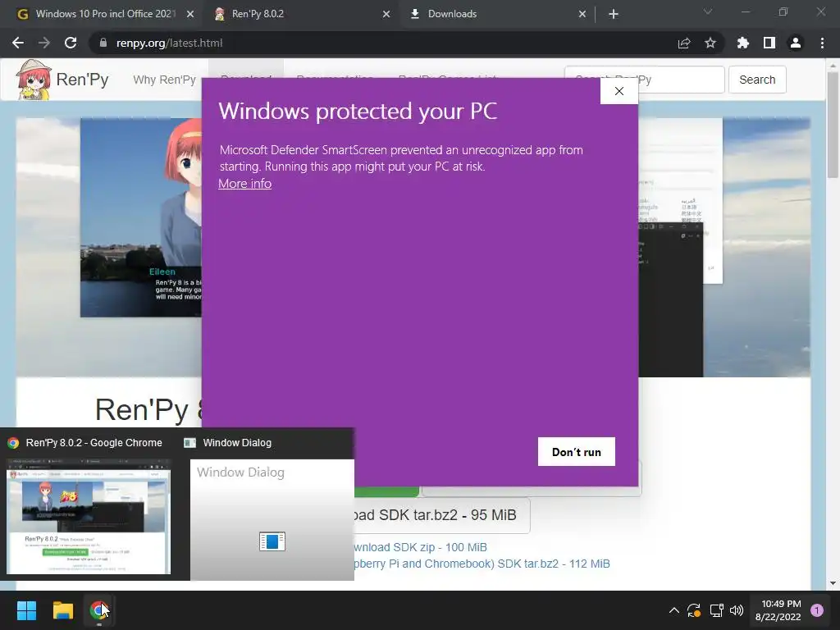840x630 pixels.
Task: Click the Download SDK zip - 100 MiB link
Action: click(x=421, y=547)
